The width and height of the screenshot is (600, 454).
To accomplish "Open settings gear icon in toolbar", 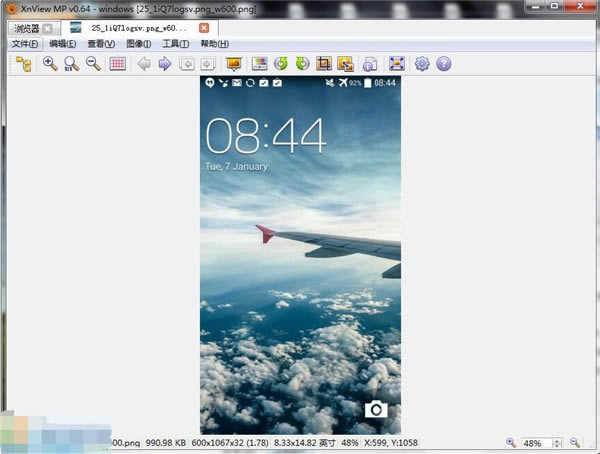I will coord(422,64).
